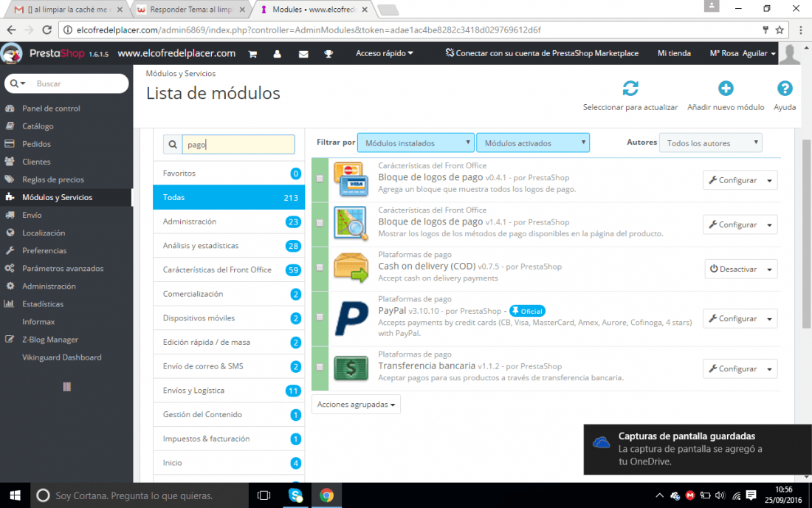The image size is (812, 508).
Task: Open the Módulos instalados filter dropdown
Action: (x=416, y=143)
